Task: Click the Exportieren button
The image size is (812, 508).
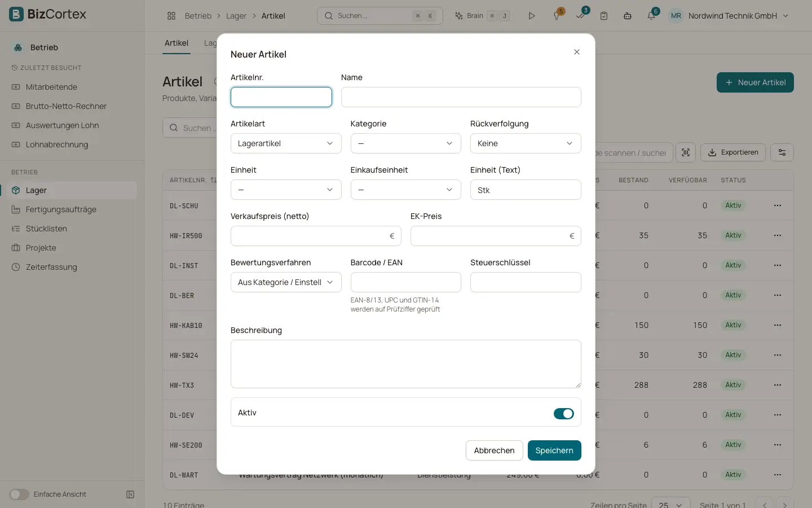Action: point(733,152)
